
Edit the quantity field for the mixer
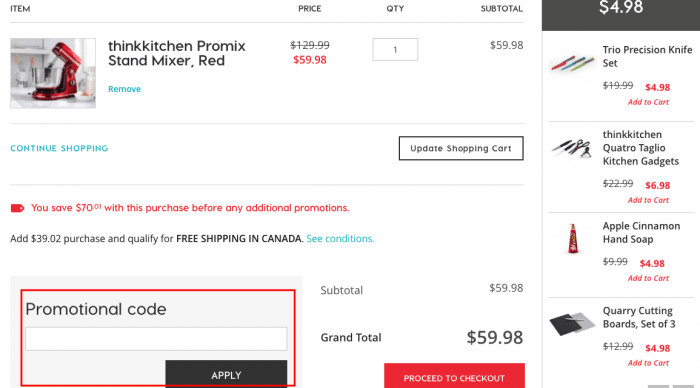tap(395, 50)
